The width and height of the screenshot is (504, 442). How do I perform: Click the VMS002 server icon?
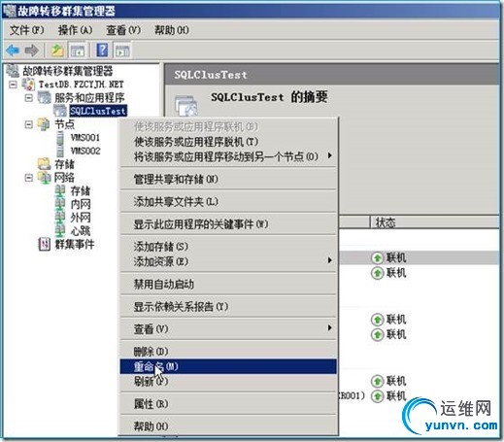[x=60, y=151]
